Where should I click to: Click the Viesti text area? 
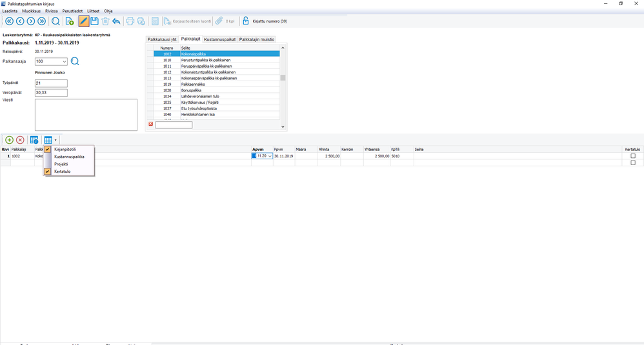(x=86, y=115)
